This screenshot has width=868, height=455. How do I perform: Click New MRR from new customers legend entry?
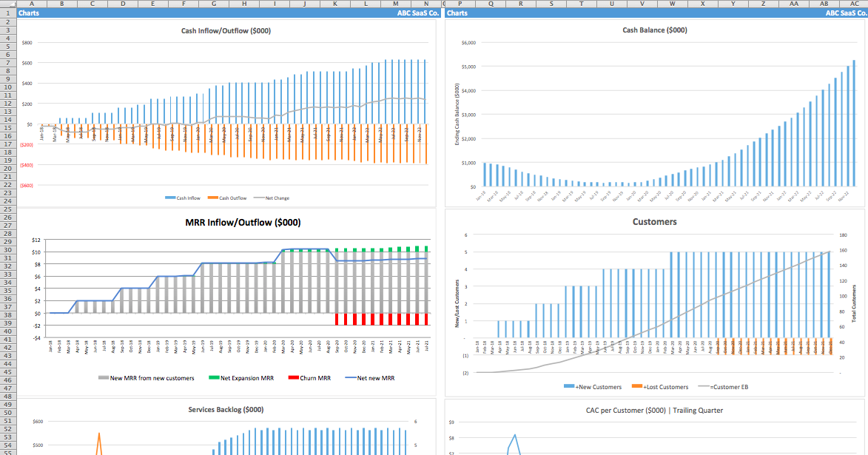pyautogui.click(x=146, y=378)
